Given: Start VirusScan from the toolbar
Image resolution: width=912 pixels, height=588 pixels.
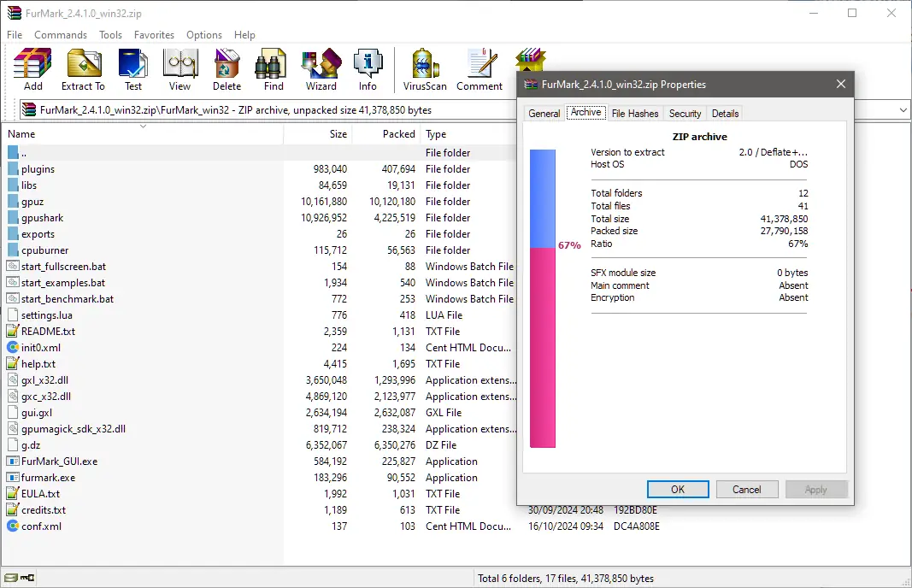Looking at the screenshot, I should point(425,70).
